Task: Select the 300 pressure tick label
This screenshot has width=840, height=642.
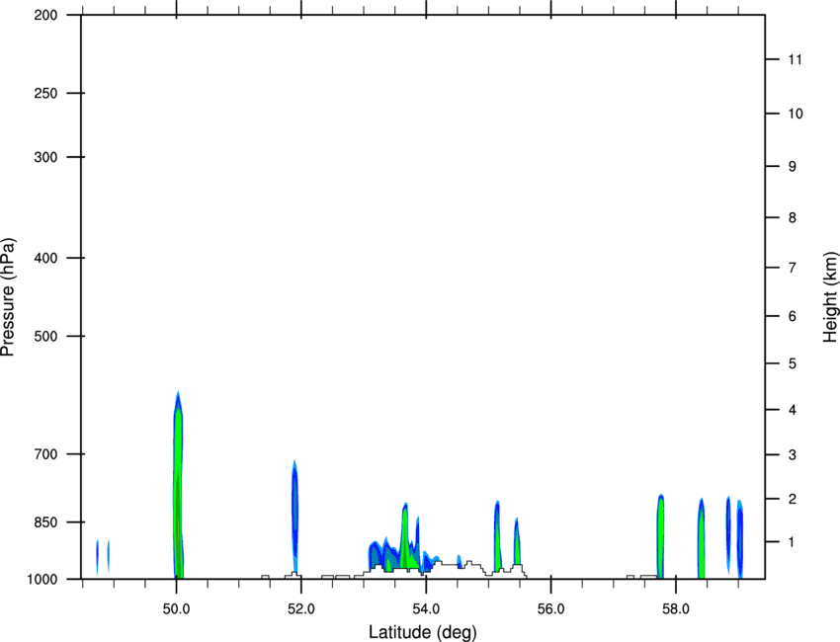Action: [x=45, y=157]
